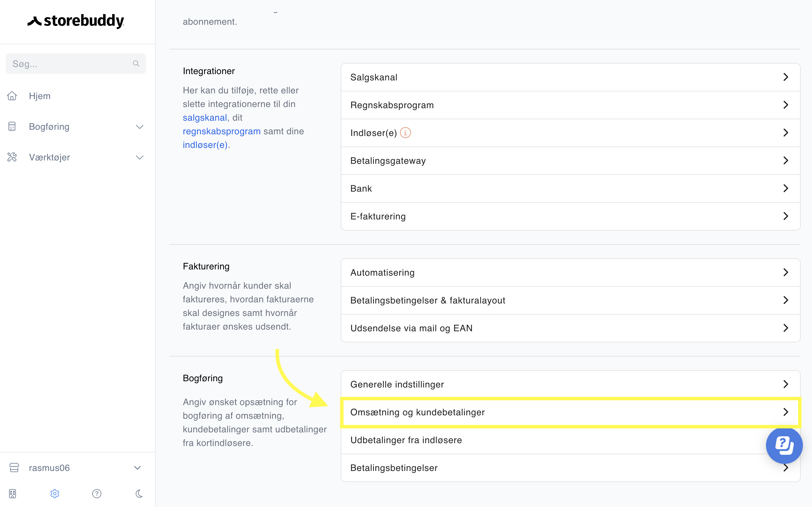
Task: Open the Bogføring sidebar menu
Action: click(x=76, y=126)
